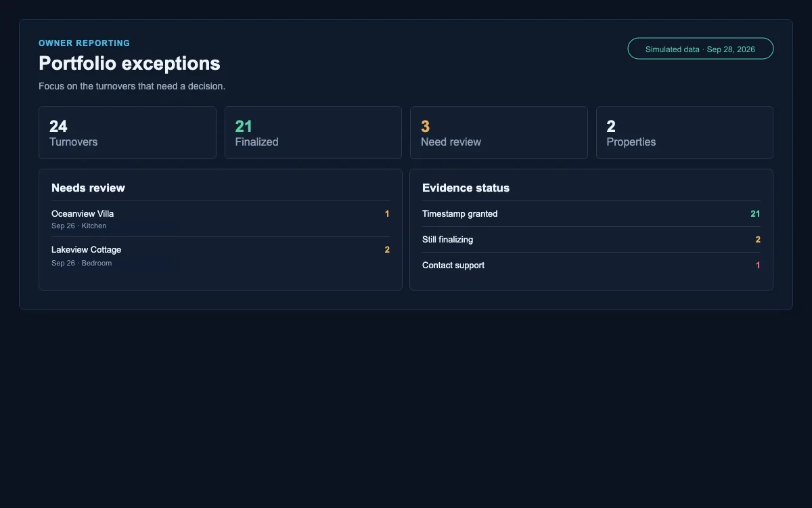Click the Contact support status row

591,266
